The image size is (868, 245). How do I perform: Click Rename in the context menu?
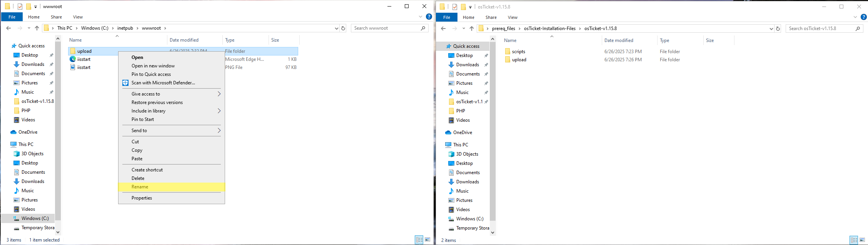coord(172,187)
